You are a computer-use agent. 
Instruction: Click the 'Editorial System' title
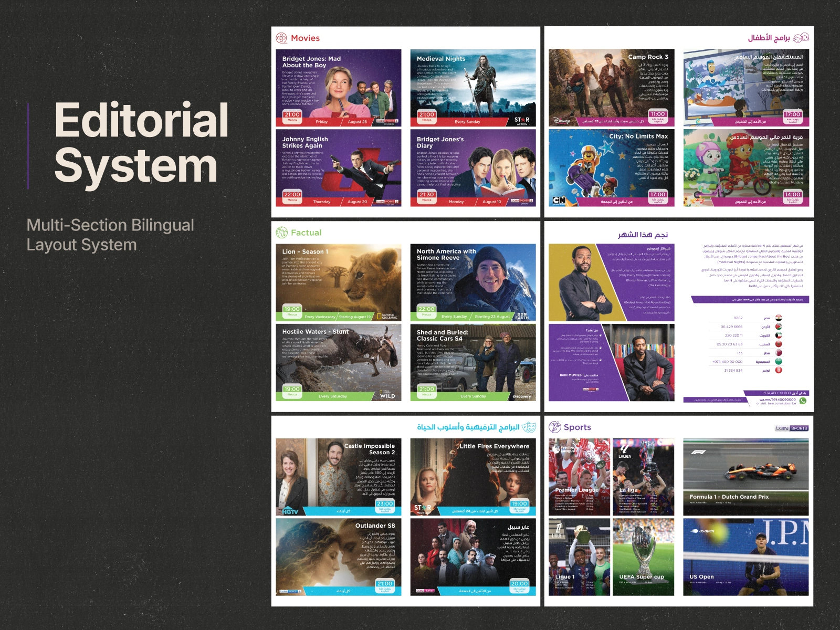pyautogui.click(x=141, y=143)
